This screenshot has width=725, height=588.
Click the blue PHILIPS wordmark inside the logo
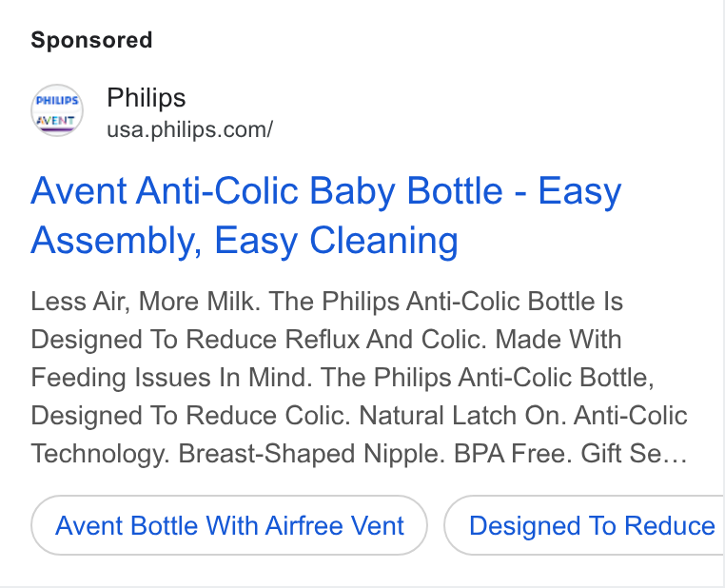(57, 101)
